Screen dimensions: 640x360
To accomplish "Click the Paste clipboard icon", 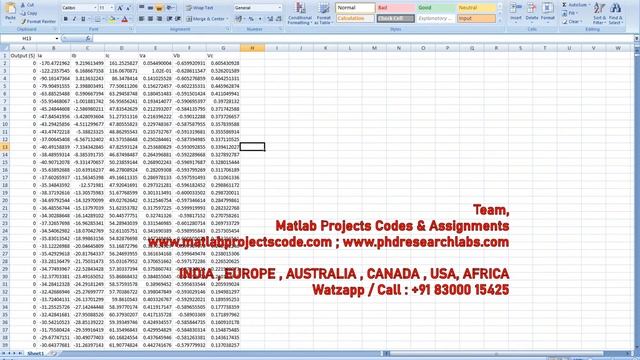I will 10,9.
